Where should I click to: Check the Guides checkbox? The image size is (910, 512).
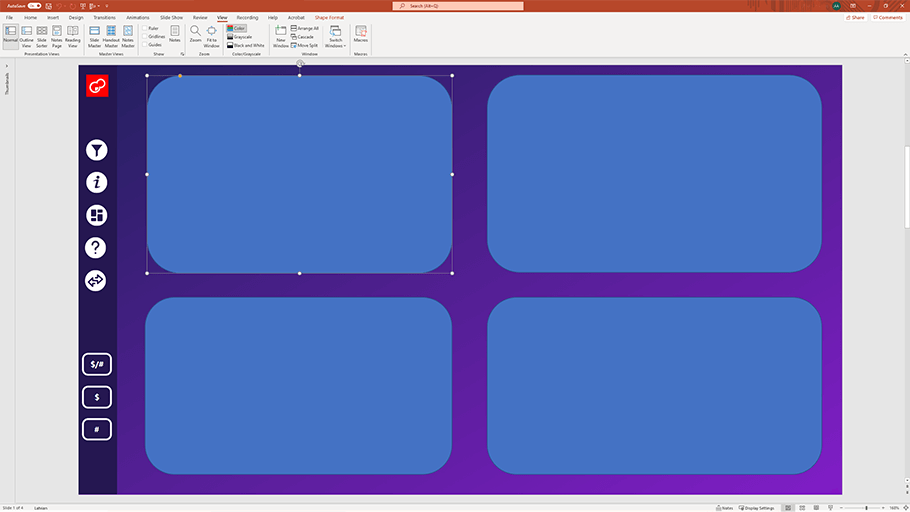[146, 45]
